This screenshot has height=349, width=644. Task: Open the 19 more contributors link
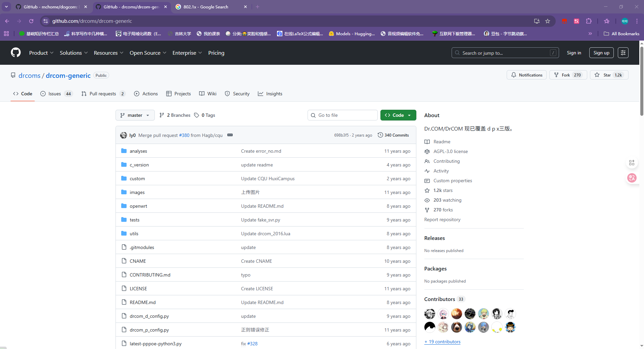tap(442, 342)
